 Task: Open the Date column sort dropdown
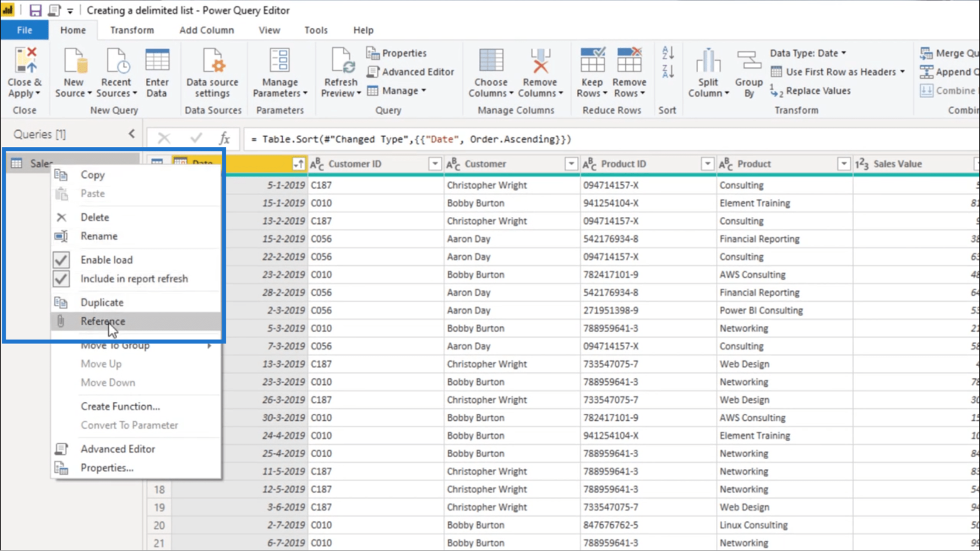coord(298,164)
